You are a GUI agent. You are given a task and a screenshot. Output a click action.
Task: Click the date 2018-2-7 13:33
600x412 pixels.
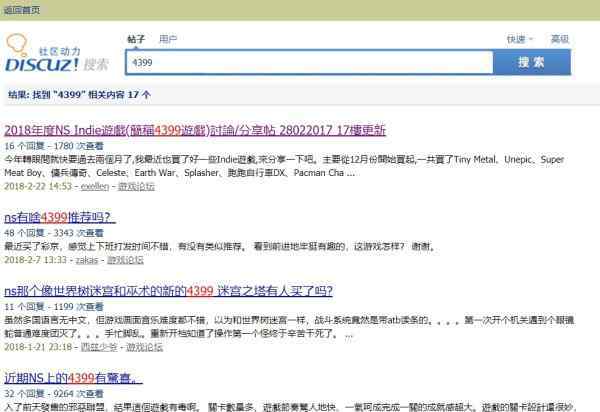tap(35, 260)
